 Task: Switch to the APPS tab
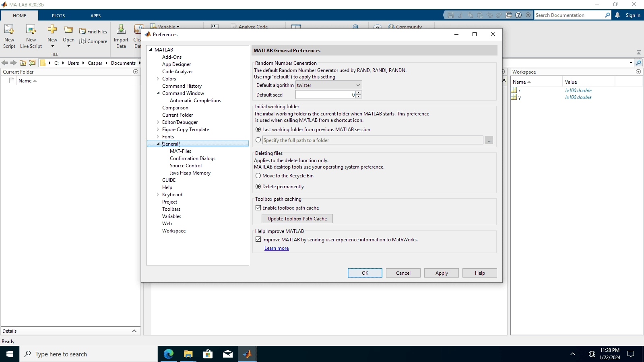tap(95, 16)
